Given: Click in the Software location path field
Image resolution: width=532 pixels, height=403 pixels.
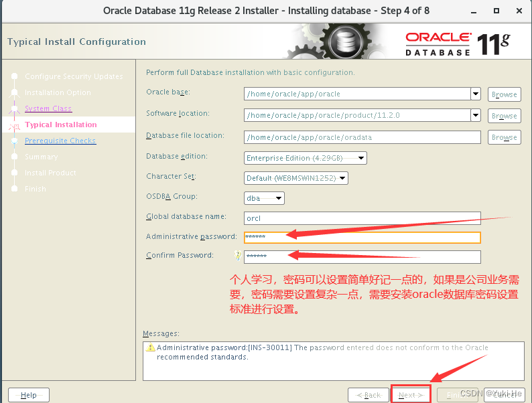Looking at the screenshot, I should coord(357,116).
